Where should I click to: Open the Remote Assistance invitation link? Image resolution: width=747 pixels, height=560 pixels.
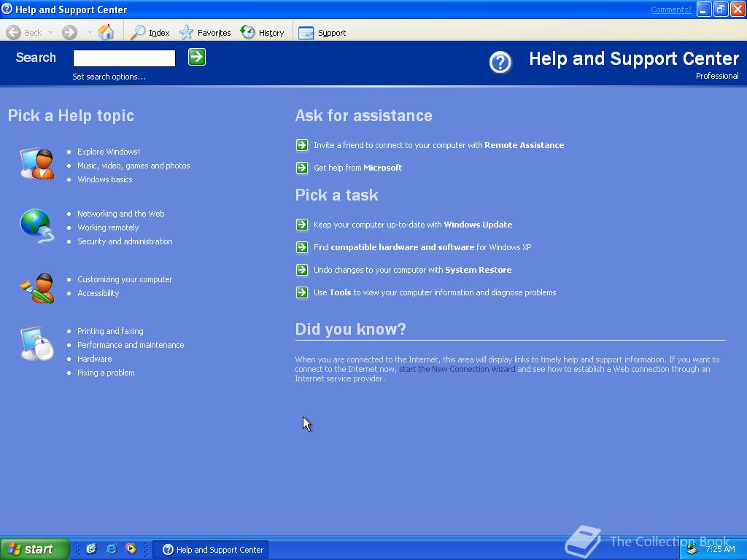pyautogui.click(x=438, y=145)
